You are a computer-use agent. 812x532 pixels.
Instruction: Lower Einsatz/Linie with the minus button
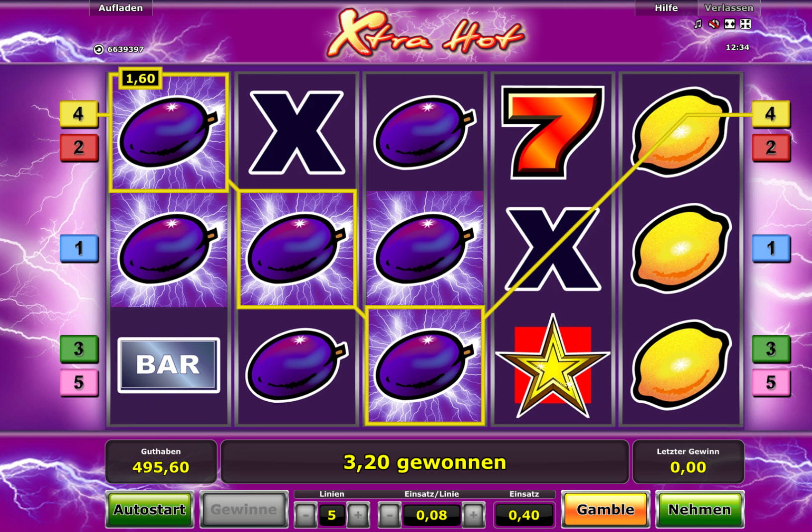point(390,515)
